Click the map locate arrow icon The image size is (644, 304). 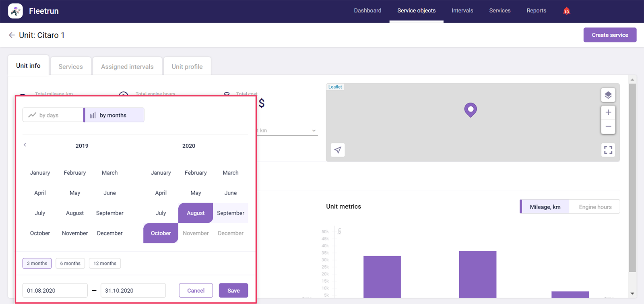(338, 150)
